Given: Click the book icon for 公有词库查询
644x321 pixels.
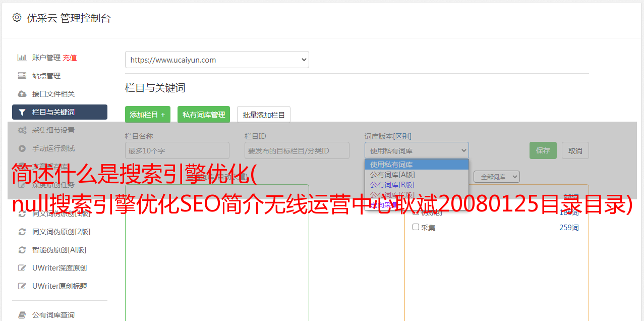Looking at the screenshot, I should 22,315.
